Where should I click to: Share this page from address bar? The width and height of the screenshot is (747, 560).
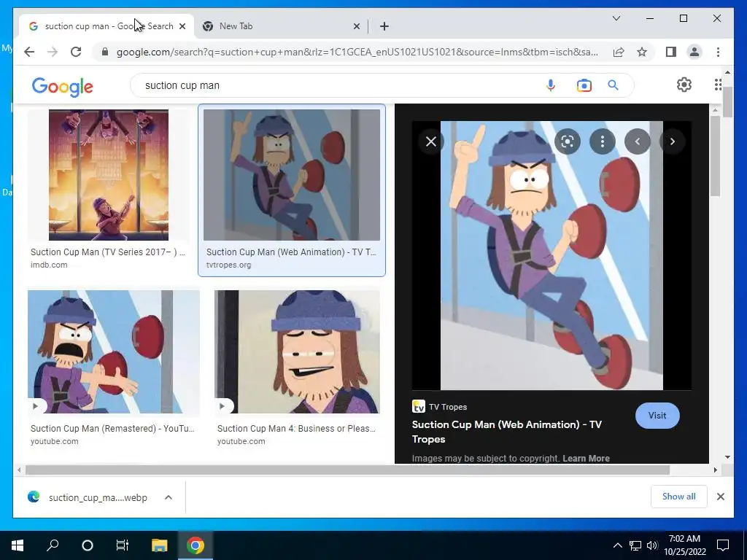[619, 52]
